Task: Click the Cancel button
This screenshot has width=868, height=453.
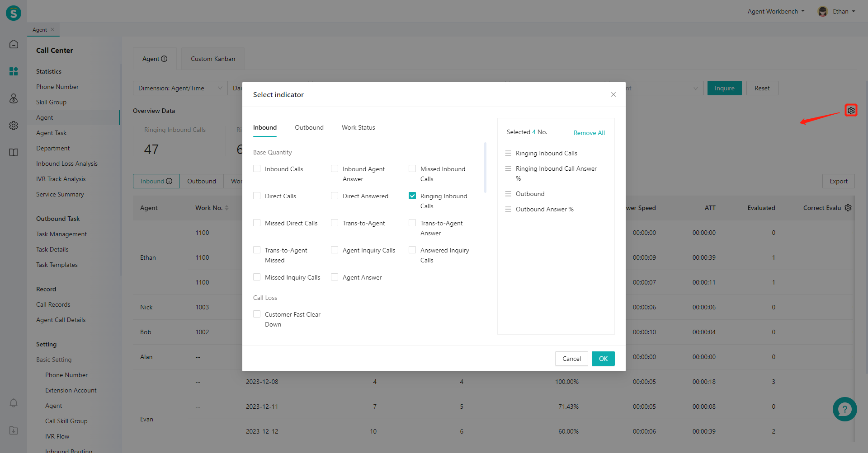Action: [571, 359]
